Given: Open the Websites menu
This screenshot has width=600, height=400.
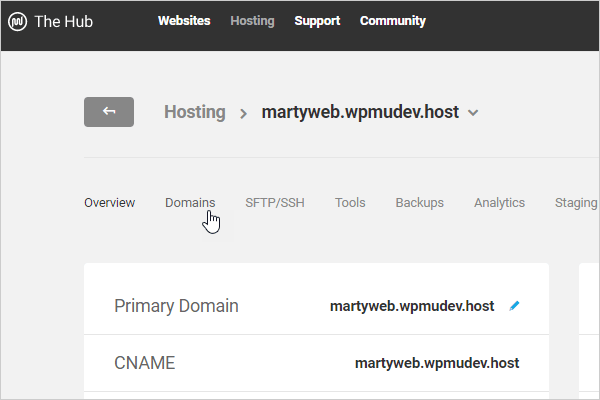Looking at the screenshot, I should pyautogui.click(x=184, y=21).
